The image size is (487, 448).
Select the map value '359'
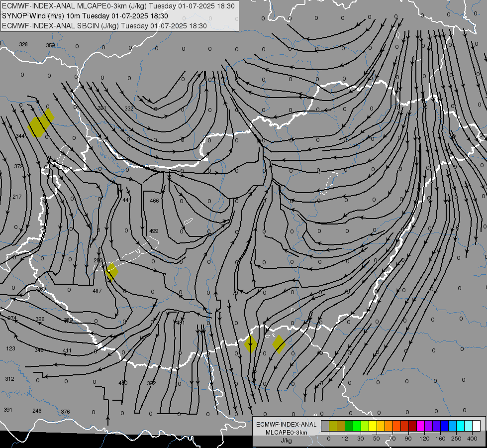click(x=50, y=45)
